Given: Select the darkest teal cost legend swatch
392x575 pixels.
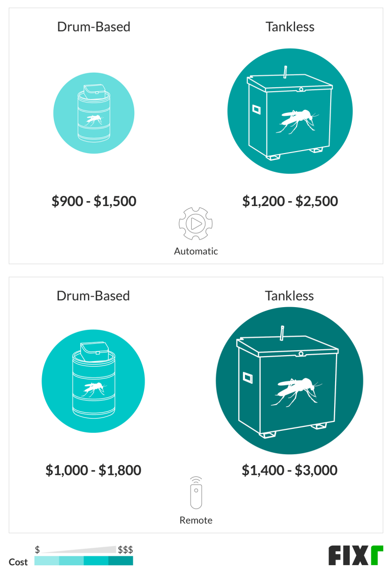Looking at the screenshot, I should pyautogui.click(x=121, y=561).
